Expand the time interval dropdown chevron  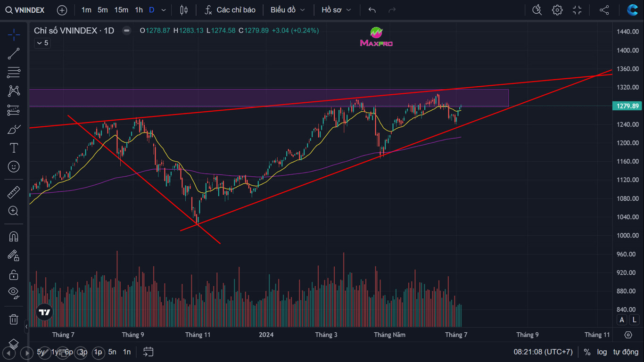pos(164,10)
